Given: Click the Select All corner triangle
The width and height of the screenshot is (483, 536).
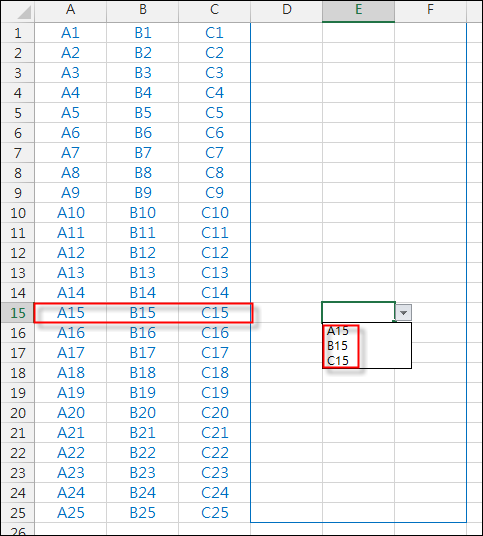Looking at the screenshot, I should (24, 12).
